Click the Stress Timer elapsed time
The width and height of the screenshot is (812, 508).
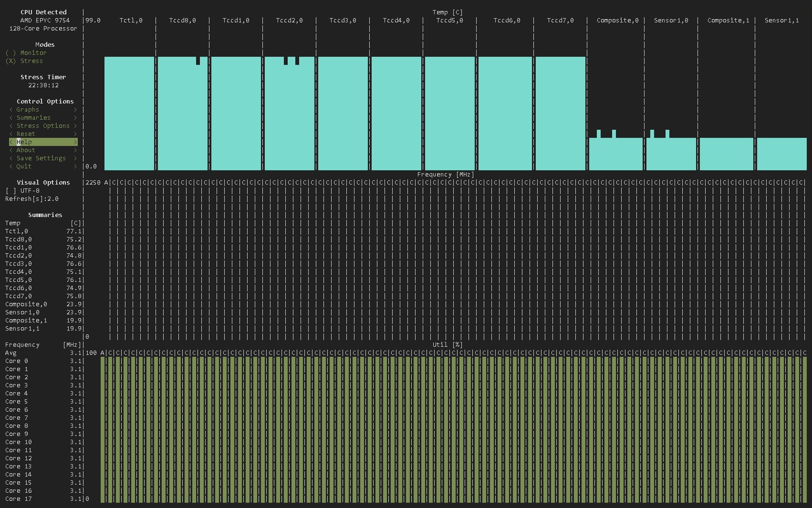pos(43,85)
